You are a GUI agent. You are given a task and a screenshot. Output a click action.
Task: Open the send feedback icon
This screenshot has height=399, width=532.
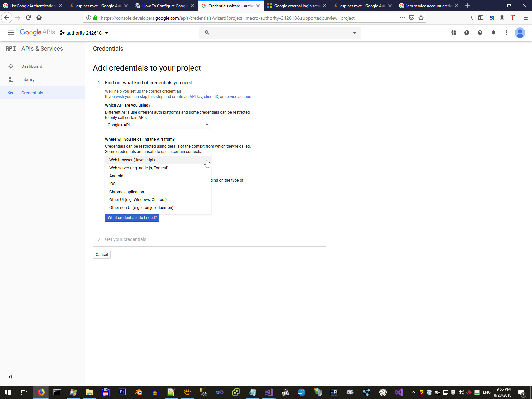pyautogui.click(x=467, y=33)
